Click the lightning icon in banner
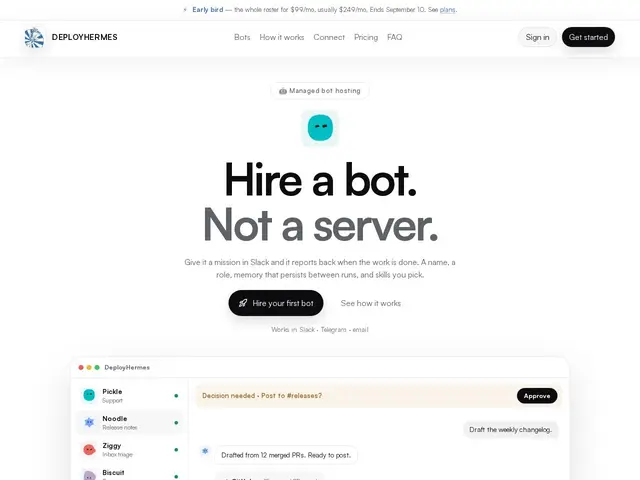This screenshot has height=480, width=640. coord(185,10)
